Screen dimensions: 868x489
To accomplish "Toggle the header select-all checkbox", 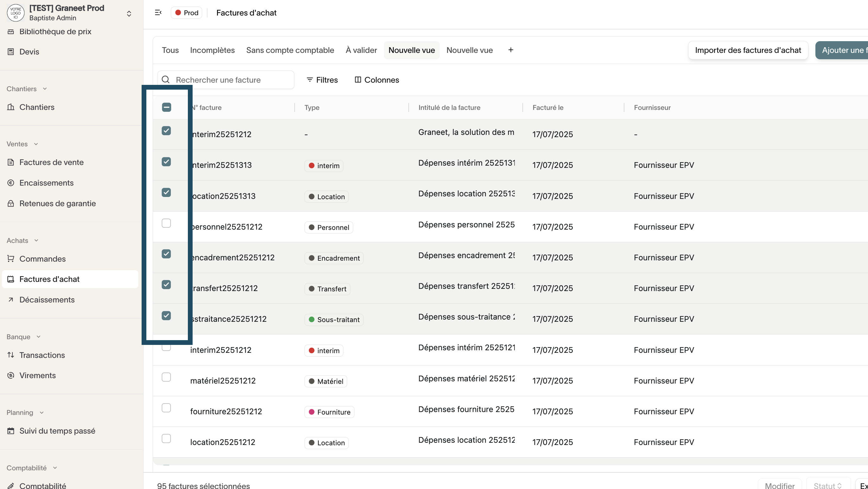I will click(166, 107).
